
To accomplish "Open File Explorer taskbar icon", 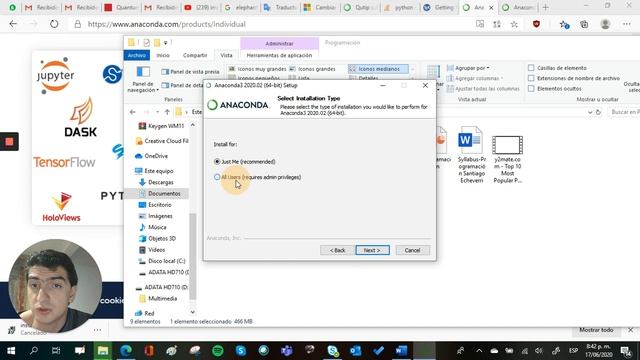I will (102, 351).
